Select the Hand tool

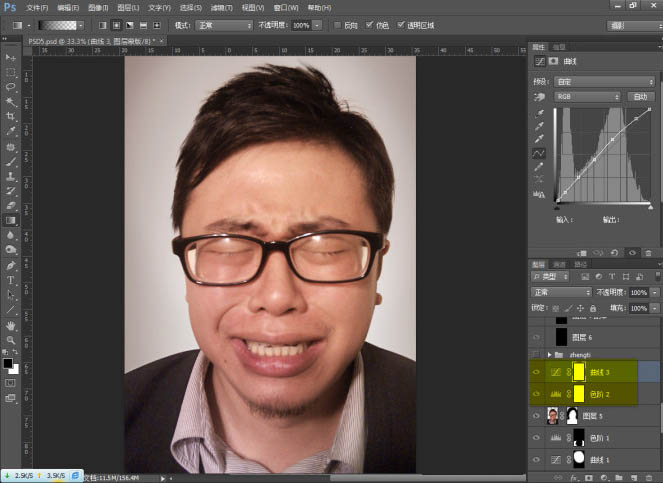[11, 326]
